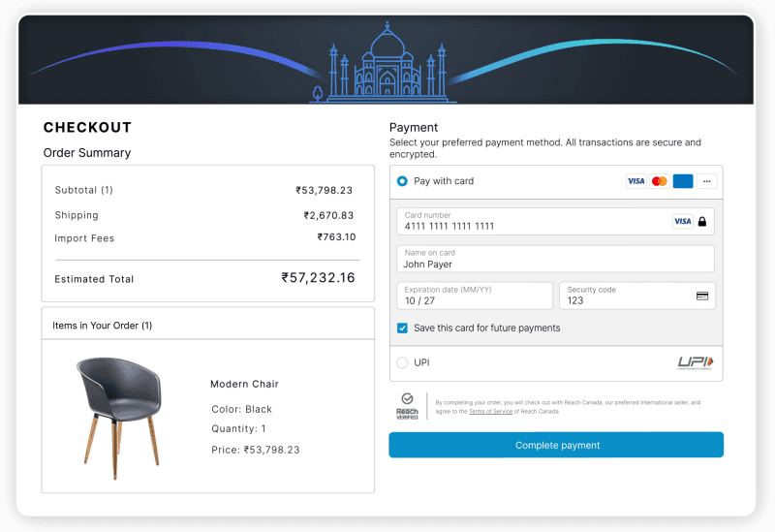Image resolution: width=775 pixels, height=532 pixels.
Task: Click the Visa logo in payment header
Action: pos(635,181)
